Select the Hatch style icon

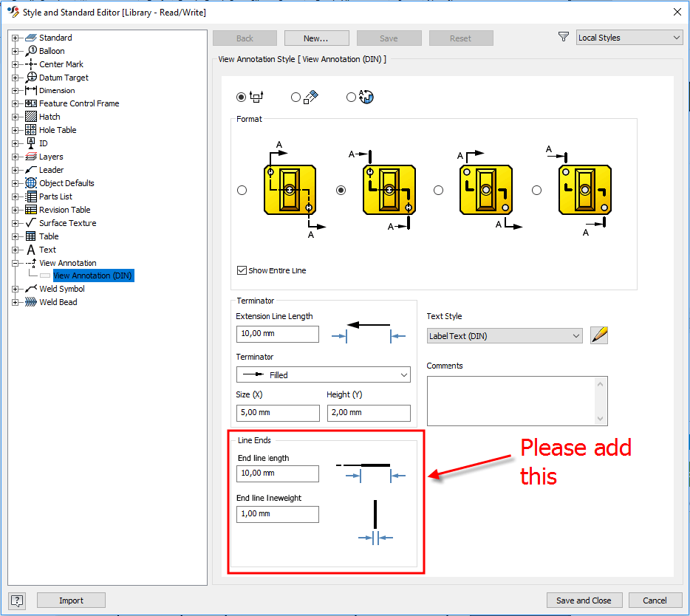[30, 117]
